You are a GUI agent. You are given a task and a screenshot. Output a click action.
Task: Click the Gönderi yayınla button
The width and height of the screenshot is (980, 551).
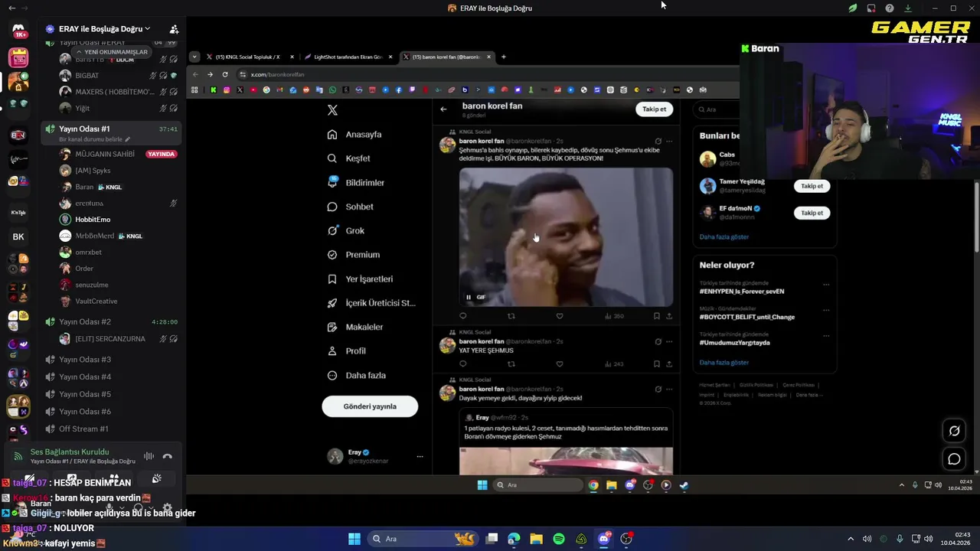click(370, 406)
